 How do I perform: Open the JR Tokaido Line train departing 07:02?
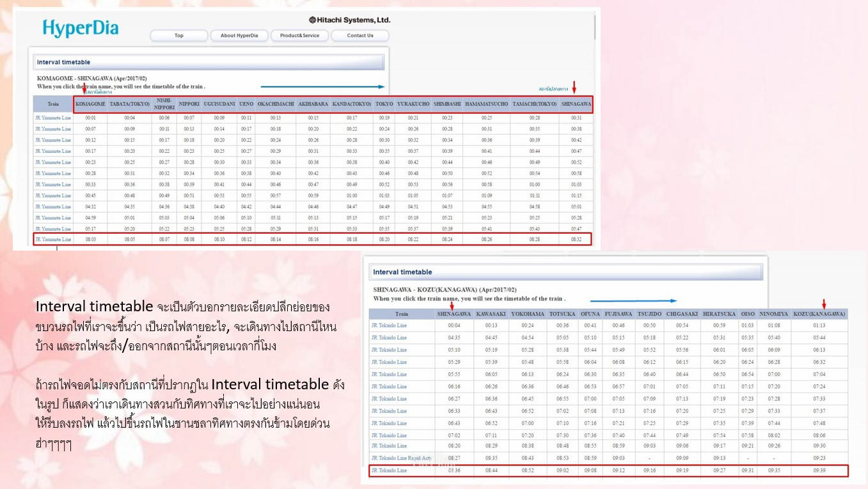[389, 435]
